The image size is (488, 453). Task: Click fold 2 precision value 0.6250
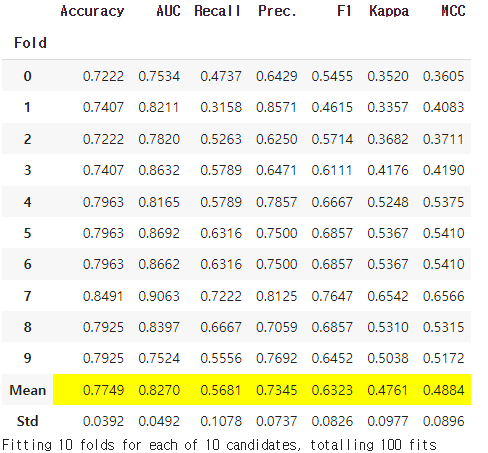(277, 139)
